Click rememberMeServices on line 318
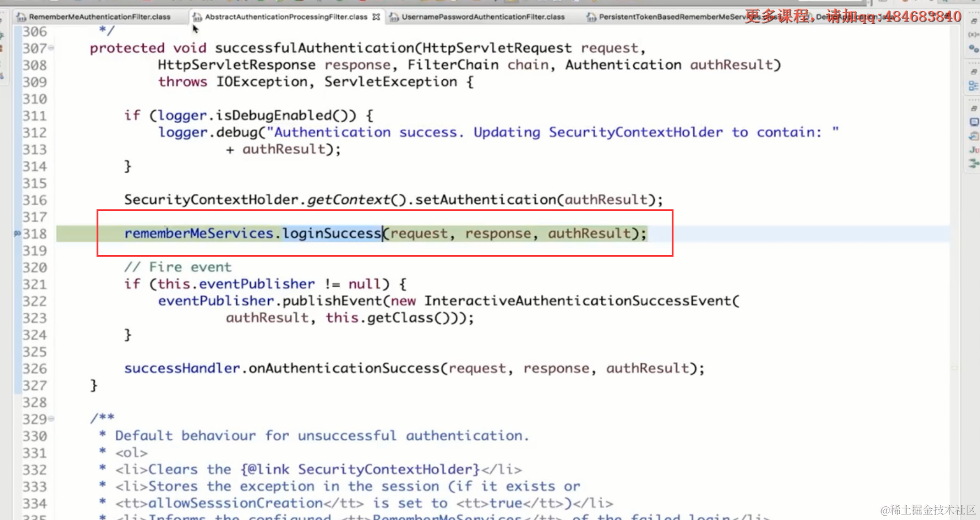Screen dimensions: 980x520 (x=199, y=233)
